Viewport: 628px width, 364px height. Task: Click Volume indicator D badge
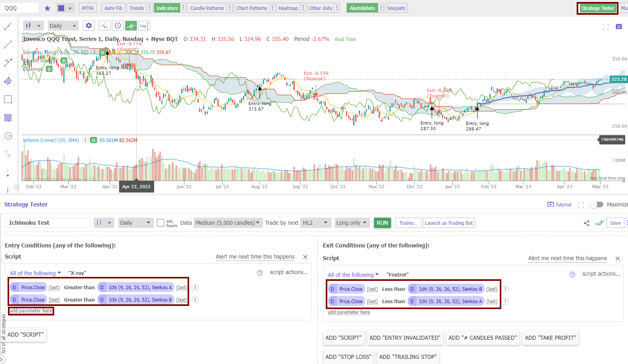(94, 140)
